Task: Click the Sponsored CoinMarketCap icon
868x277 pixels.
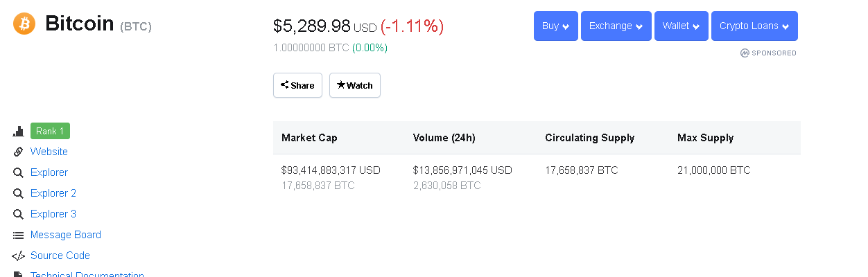Action: 745,53
